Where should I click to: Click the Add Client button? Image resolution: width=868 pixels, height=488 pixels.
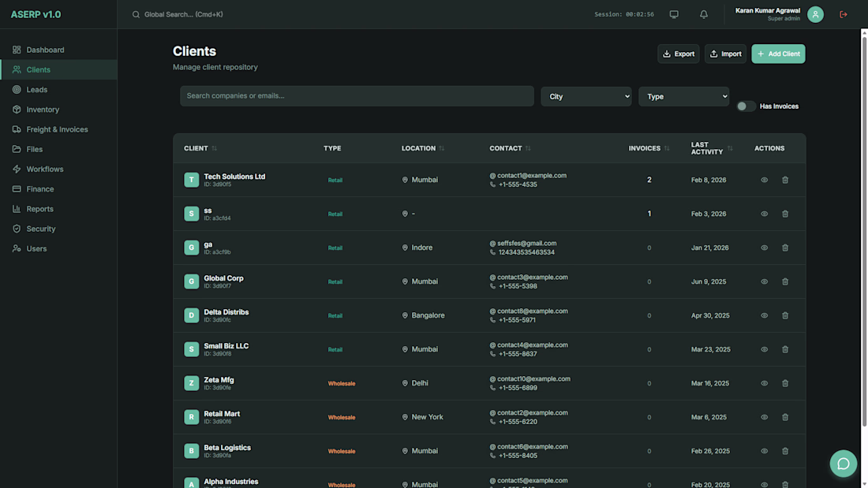(778, 54)
